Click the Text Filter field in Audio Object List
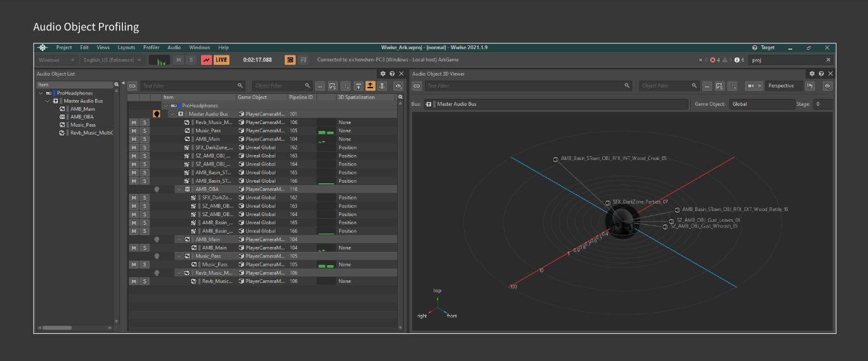Image resolution: width=868 pixels, height=361 pixels. tap(192, 86)
